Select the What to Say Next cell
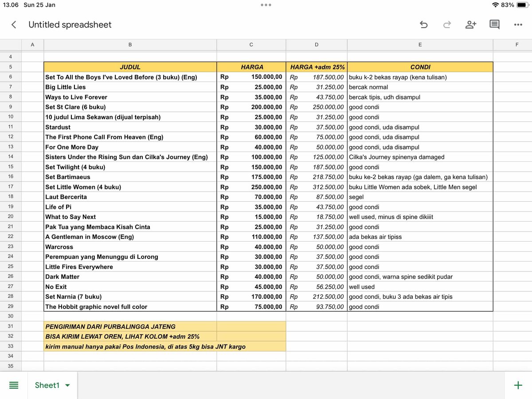Screen dimensions: 532x399 click(x=130, y=217)
